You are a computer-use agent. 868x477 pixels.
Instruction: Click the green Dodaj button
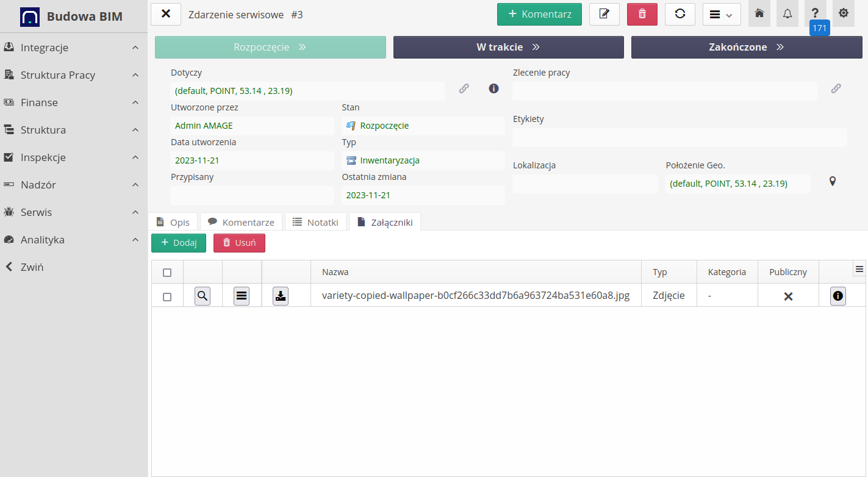tap(179, 243)
